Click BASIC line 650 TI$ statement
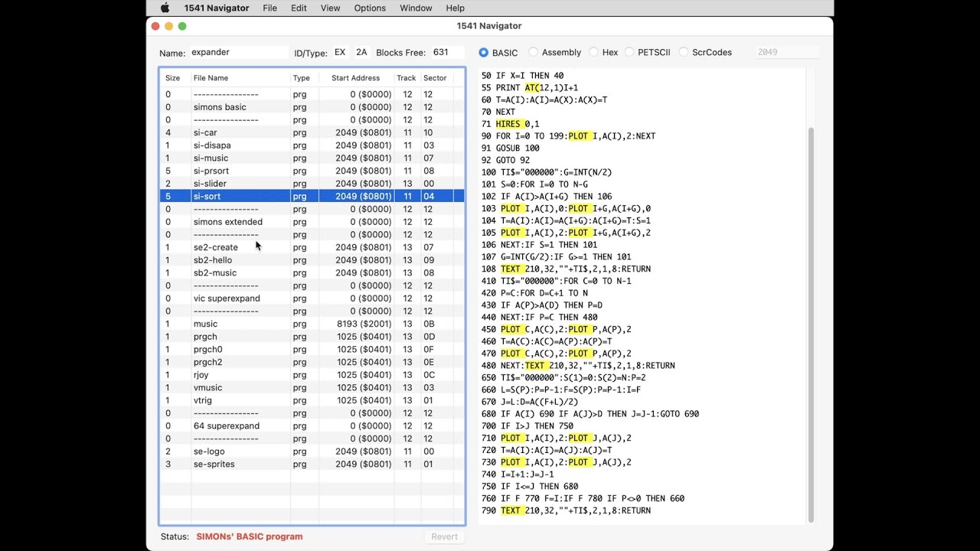This screenshot has width=980, height=551. tap(563, 378)
